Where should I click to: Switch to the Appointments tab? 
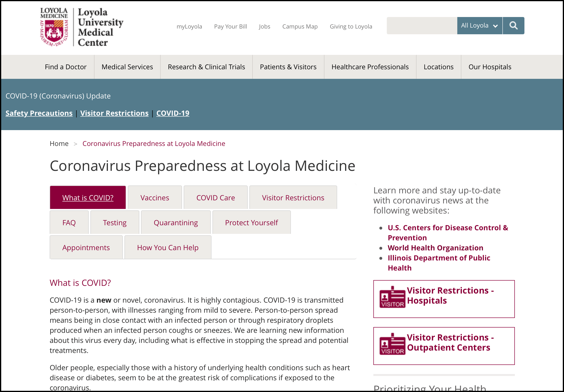[x=86, y=248]
